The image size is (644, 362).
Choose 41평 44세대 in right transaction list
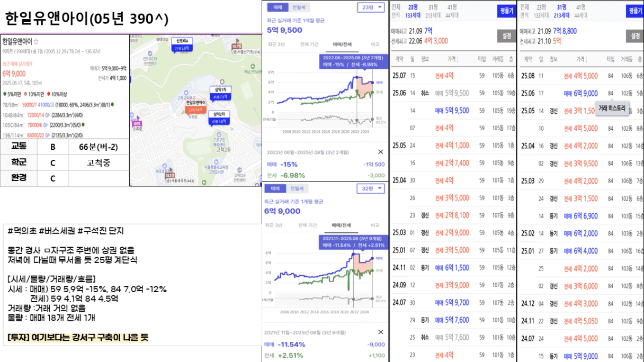click(x=580, y=11)
